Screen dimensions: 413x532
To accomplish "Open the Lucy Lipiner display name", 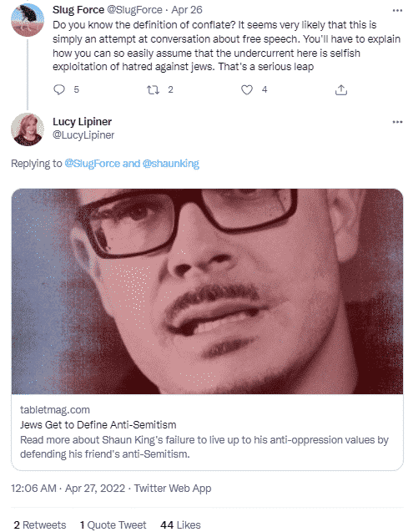I will click(82, 121).
